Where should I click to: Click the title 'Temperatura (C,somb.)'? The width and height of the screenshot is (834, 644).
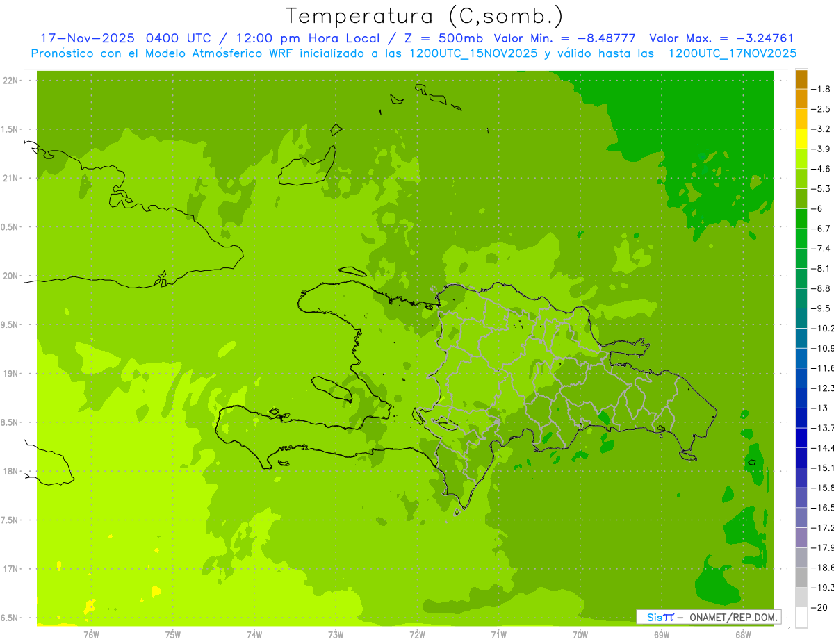425,15
